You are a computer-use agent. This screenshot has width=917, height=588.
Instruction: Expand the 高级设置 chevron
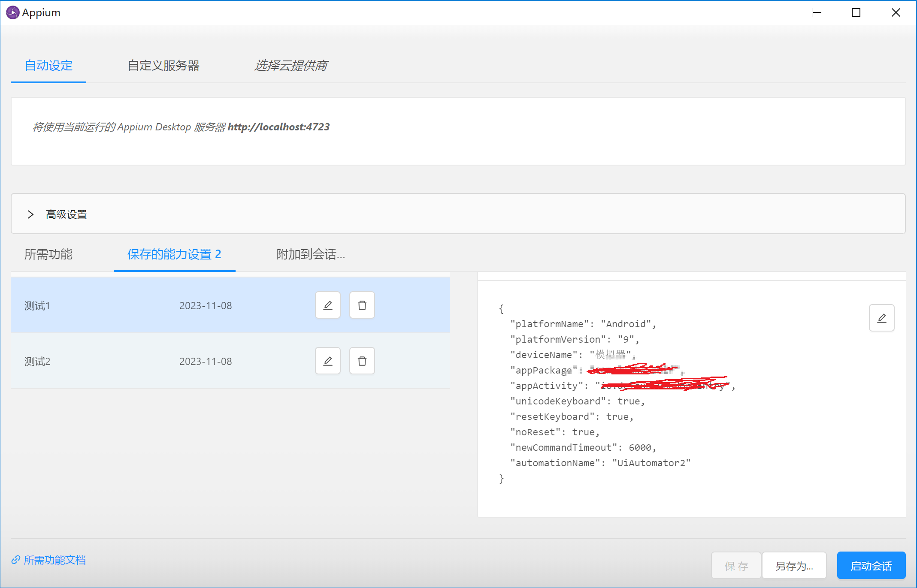coord(30,214)
